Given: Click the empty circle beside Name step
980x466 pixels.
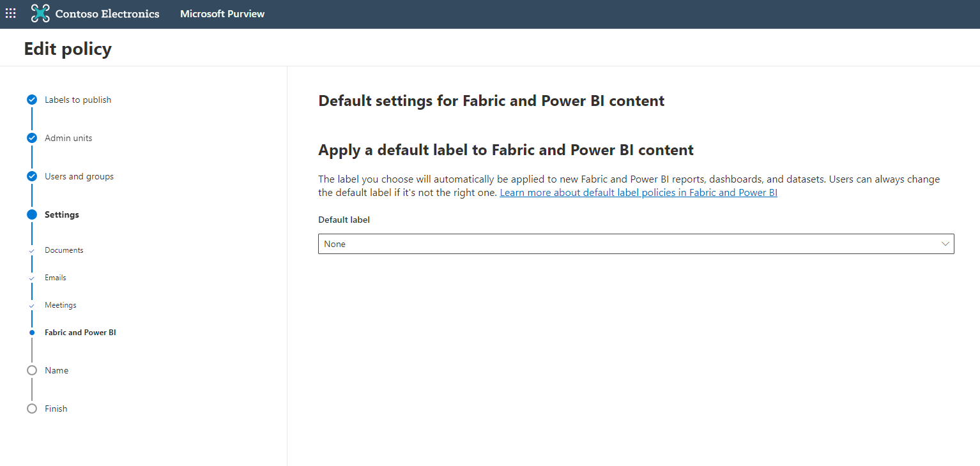Looking at the screenshot, I should (32, 370).
